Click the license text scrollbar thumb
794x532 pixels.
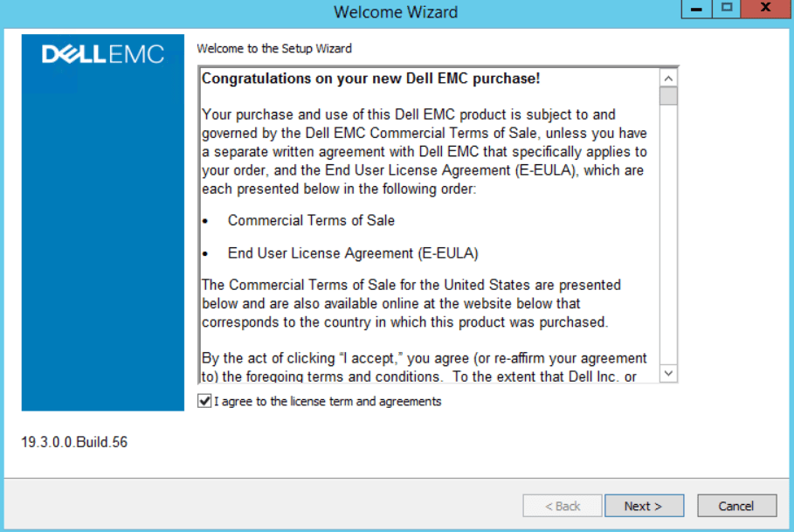coord(668,95)
